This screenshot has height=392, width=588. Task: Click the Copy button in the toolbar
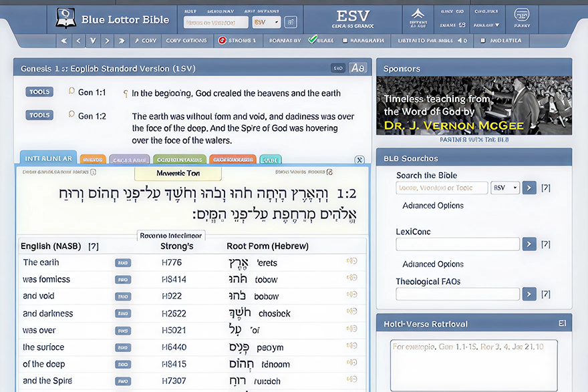click(x=146, y=41)
